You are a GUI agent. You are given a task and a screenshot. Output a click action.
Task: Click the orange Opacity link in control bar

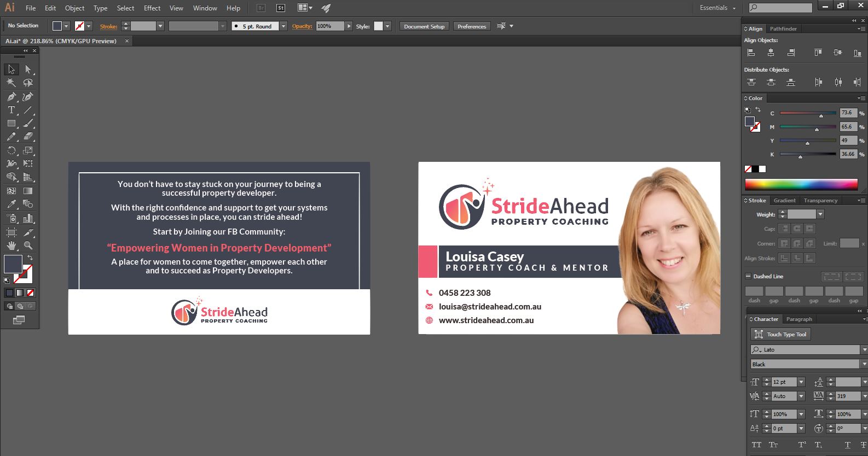coord(302,26)
